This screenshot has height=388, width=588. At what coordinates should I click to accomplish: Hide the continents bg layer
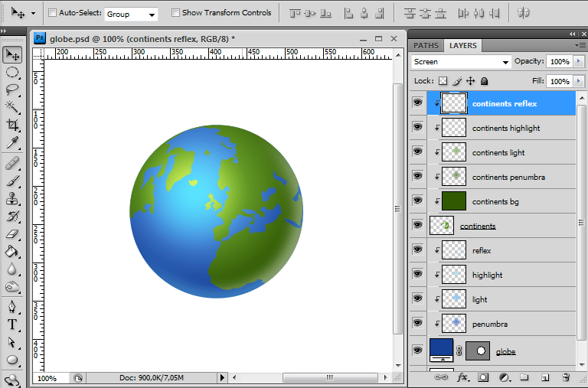click(x=417, y=201)
